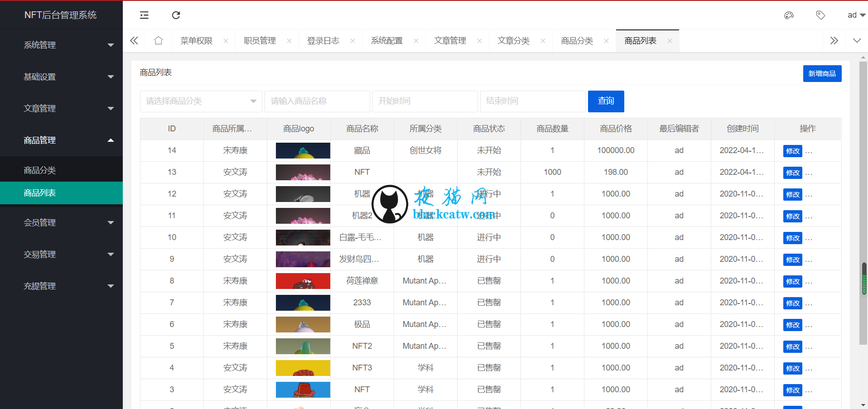Switch to the 文章分类 tab
868x409 pixels.
click(513, 41)
